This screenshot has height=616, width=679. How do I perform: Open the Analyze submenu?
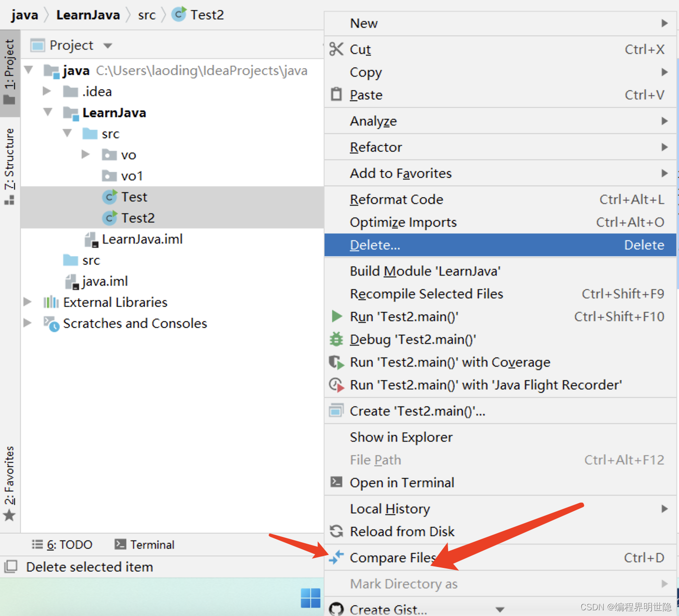tap(500, 120)
